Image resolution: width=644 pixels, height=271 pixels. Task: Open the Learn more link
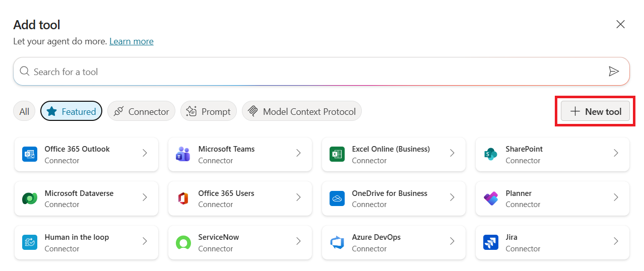[132, 41]
